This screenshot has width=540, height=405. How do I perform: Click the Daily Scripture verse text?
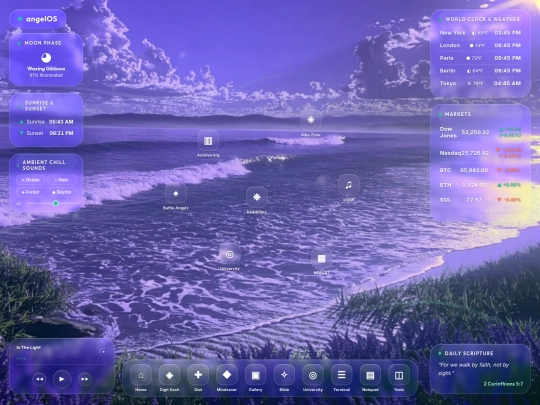[x=474, y=369]
